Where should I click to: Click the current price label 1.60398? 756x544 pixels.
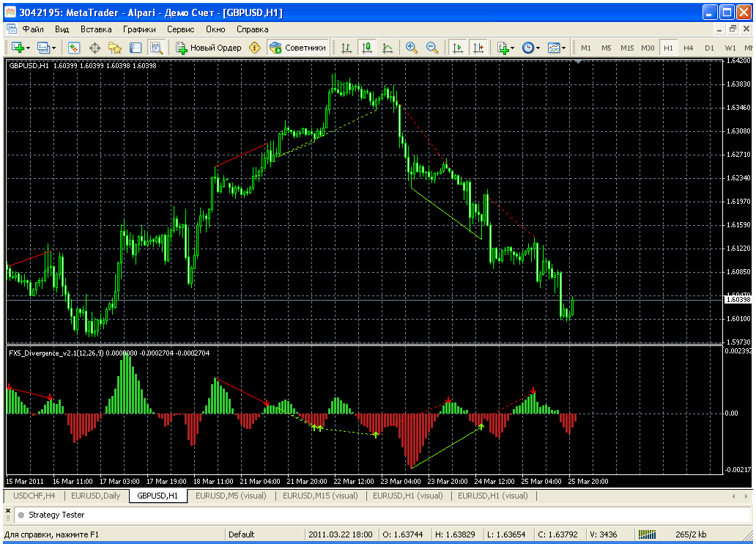click(738, 300)
